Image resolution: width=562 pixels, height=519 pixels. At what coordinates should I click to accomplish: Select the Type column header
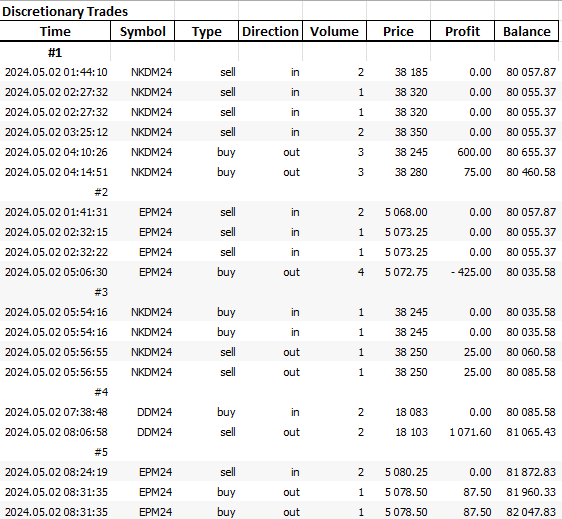click(206, 31)
